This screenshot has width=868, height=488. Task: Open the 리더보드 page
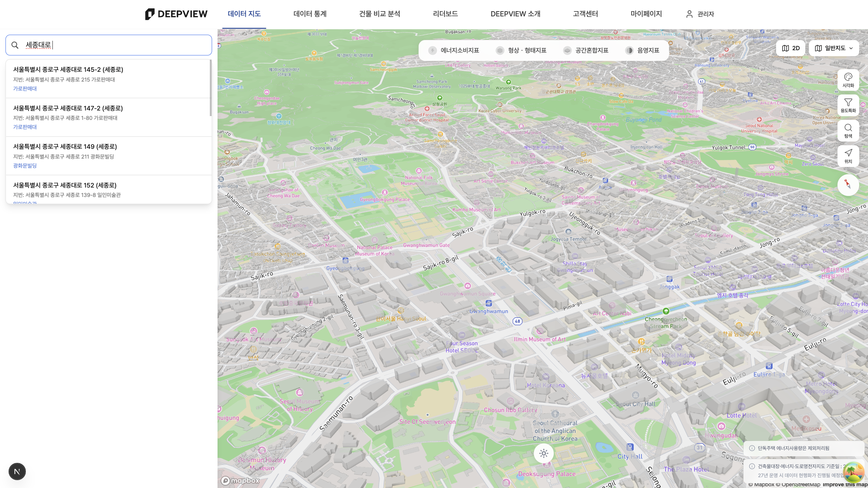[x=445, y=14]
